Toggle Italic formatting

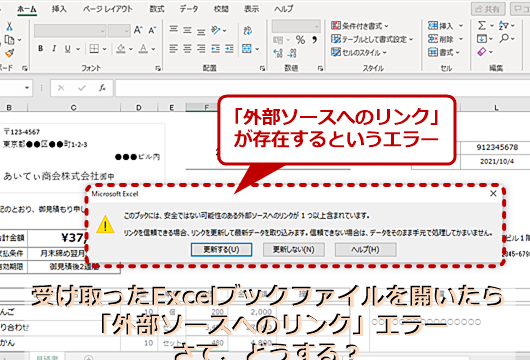[x=54, y=49]
